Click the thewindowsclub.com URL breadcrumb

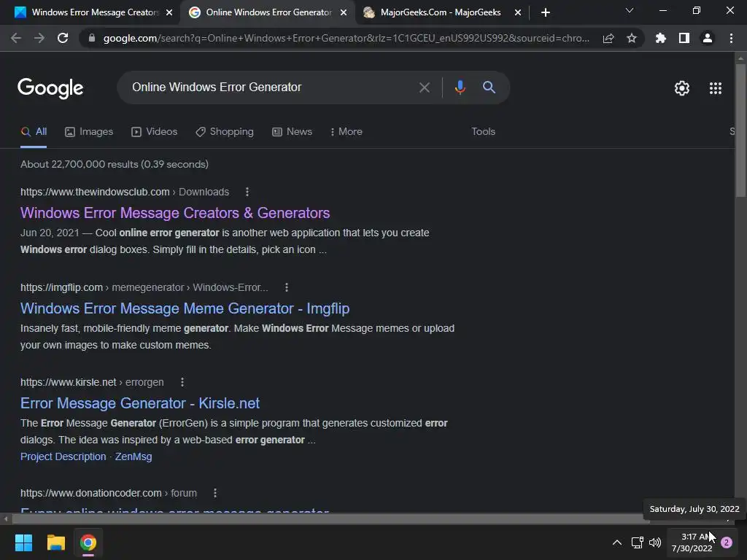(x=125, y=192)
